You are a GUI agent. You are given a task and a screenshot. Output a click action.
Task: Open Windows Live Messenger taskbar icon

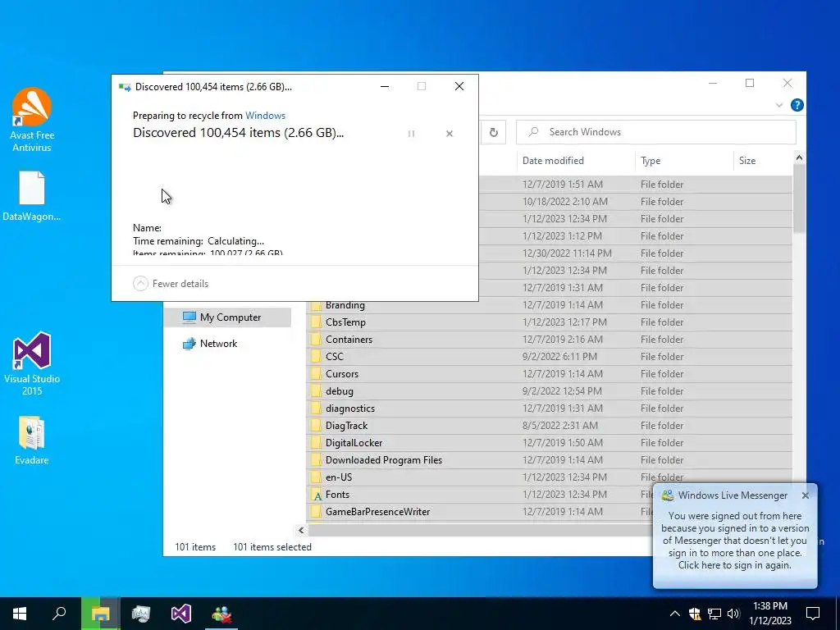coord(221,614)
